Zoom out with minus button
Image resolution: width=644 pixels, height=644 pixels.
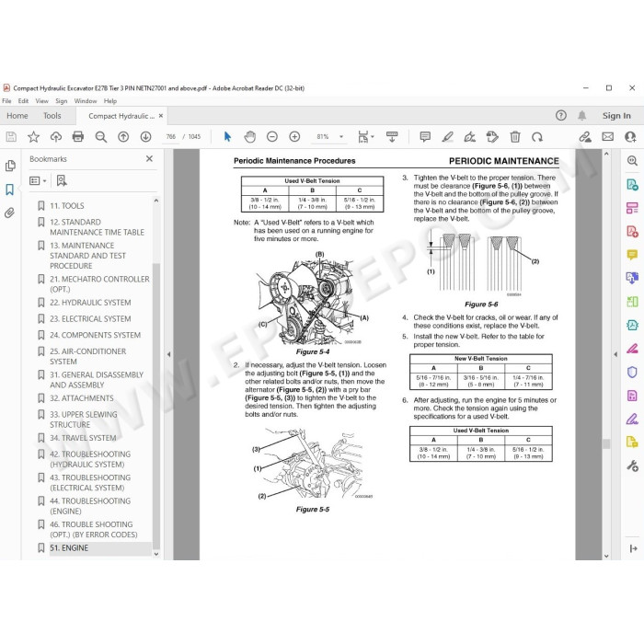(272, 137)
